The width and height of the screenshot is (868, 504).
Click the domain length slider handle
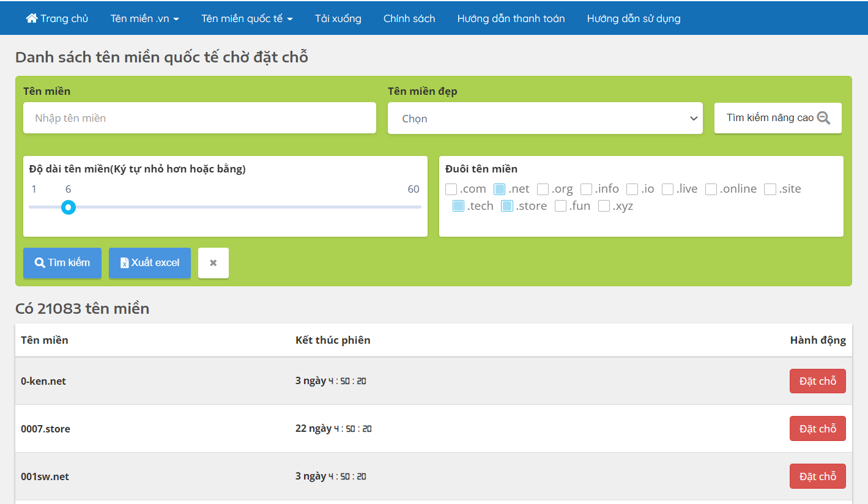coord(69,207)
